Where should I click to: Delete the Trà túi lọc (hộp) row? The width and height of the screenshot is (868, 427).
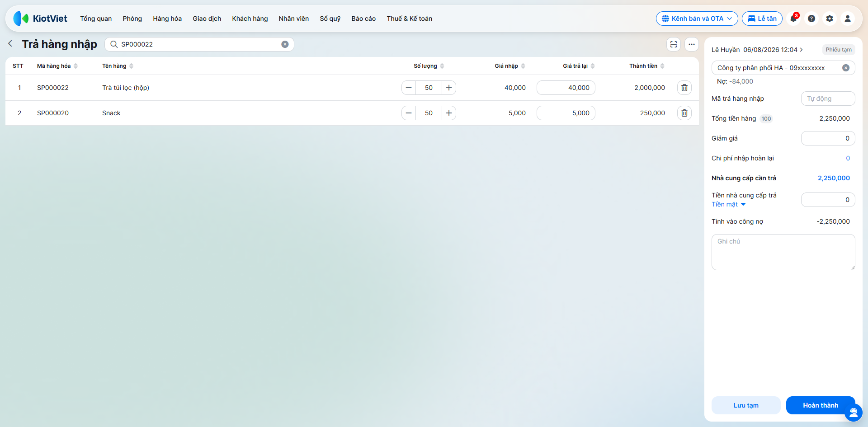(x=684, y=88)
